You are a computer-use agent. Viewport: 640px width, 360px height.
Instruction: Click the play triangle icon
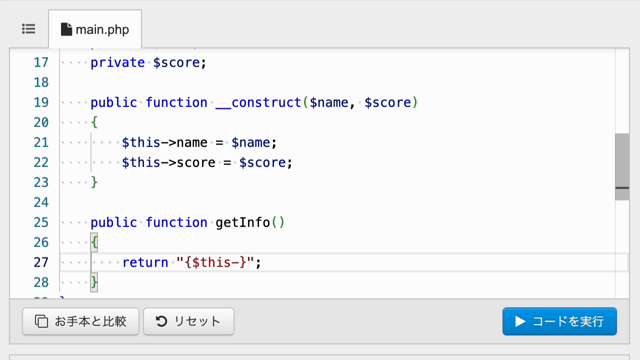click(x=520, y=321)
